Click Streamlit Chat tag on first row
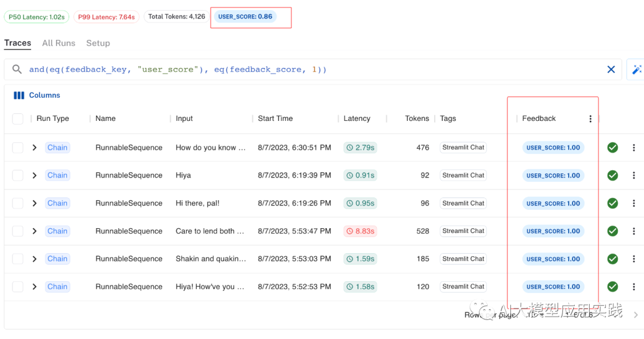Screen dimensions: 644x339 tap(463, 148)
